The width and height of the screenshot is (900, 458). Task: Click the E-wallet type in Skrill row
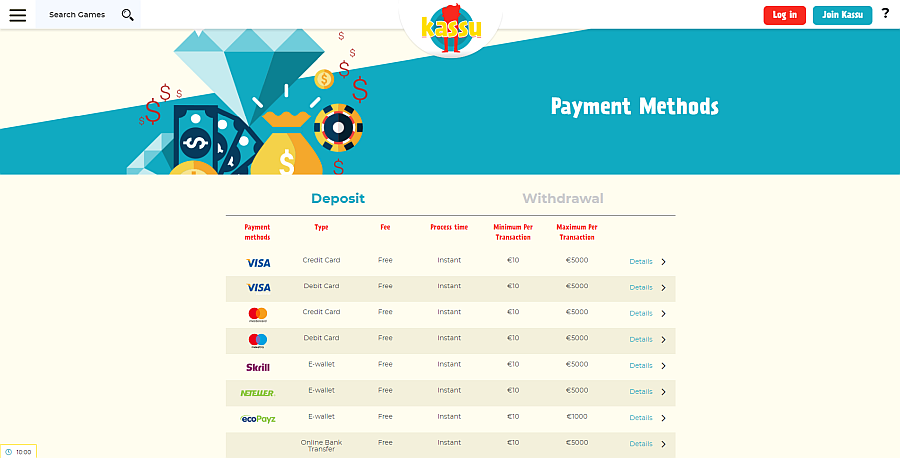click(x=321, y=364)
